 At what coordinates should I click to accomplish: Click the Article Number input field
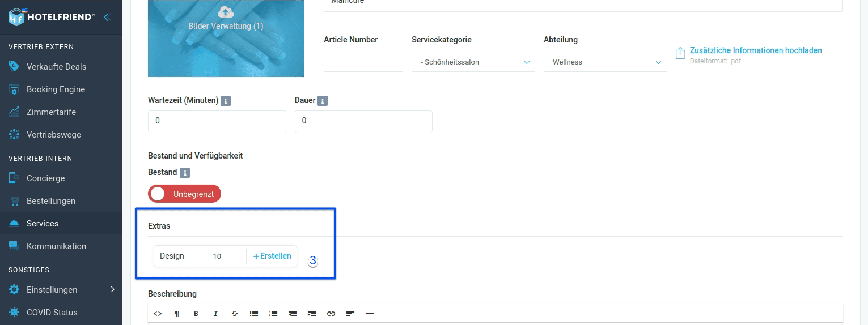pos(363,61)
